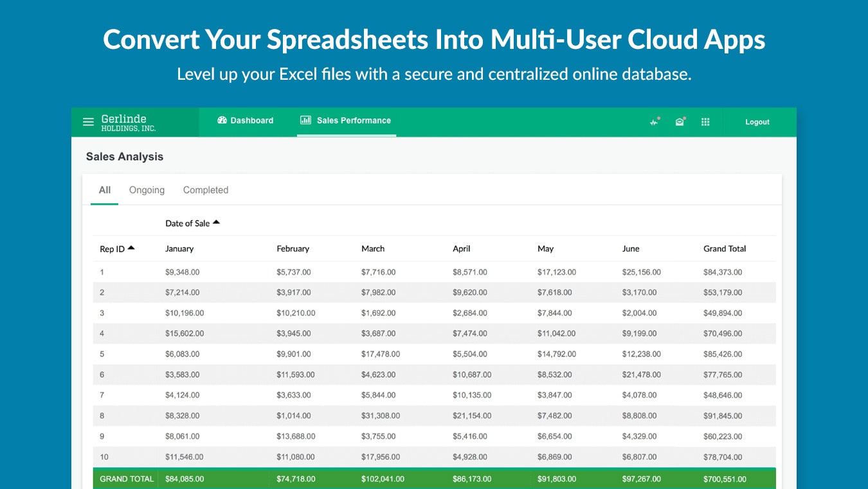Select January cell $15,602.00
The height and width of the screenshot is (489, 868).
tap(185, 333)
